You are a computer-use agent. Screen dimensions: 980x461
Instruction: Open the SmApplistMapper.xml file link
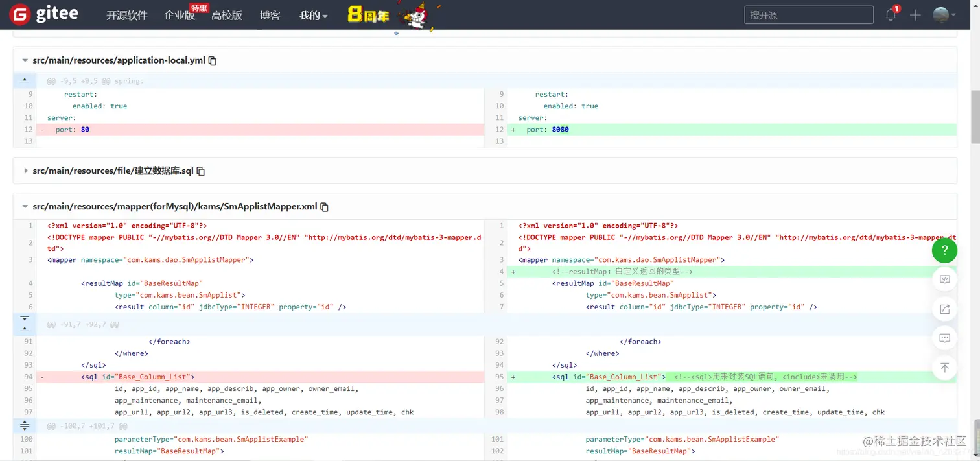pos(175,206)
